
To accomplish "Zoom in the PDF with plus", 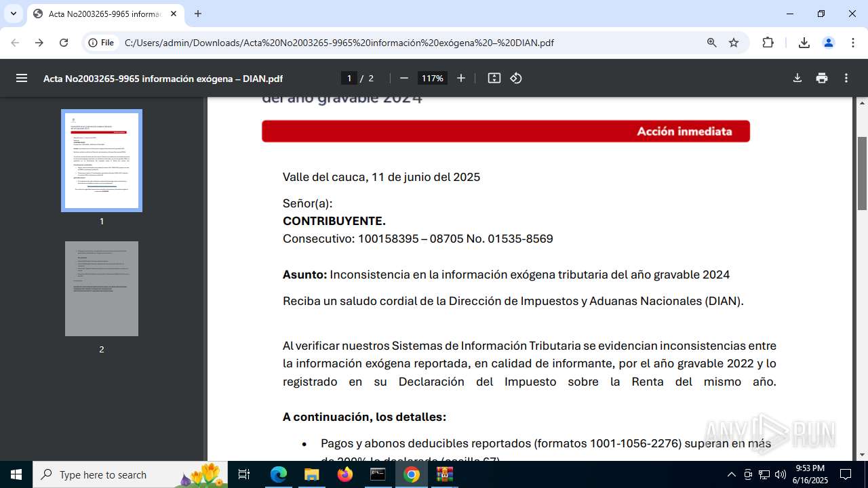I will pos(461,78).
